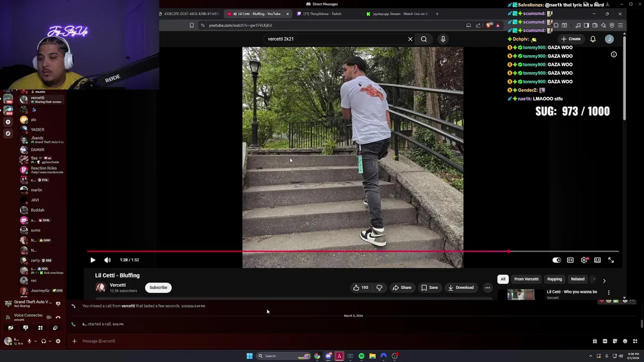Save video to a playlist
The height and width of the screenshot is (362, 644).
(x=429, y=288)
